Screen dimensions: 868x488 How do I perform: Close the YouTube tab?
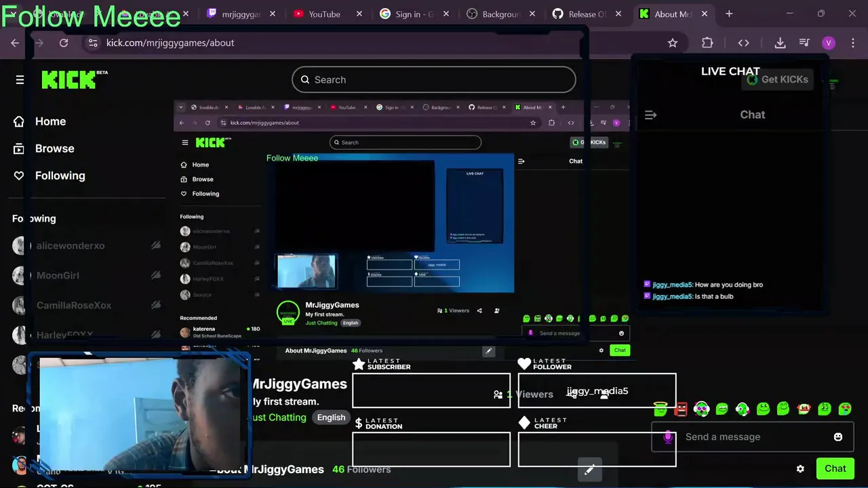pyautogui.click(x=359, y=14)
